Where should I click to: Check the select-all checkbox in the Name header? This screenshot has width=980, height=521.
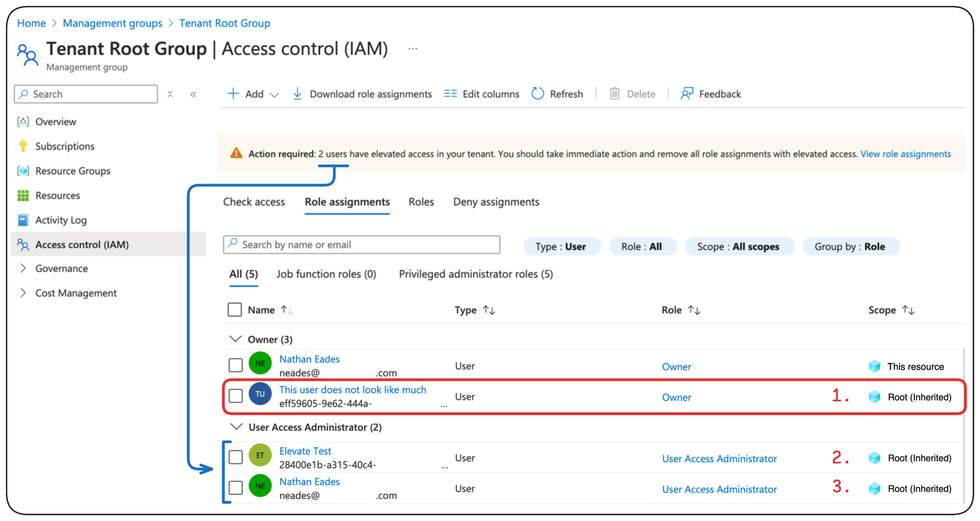[235, 309]
